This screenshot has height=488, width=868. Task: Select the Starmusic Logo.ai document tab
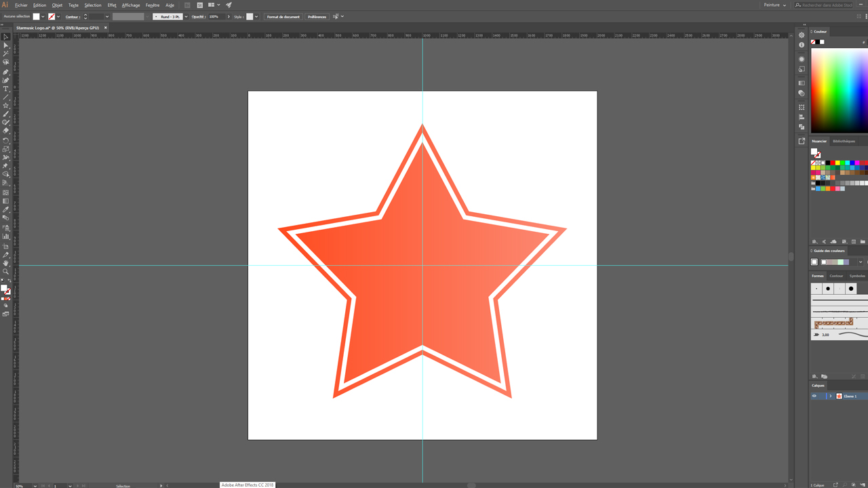point(58,28)
